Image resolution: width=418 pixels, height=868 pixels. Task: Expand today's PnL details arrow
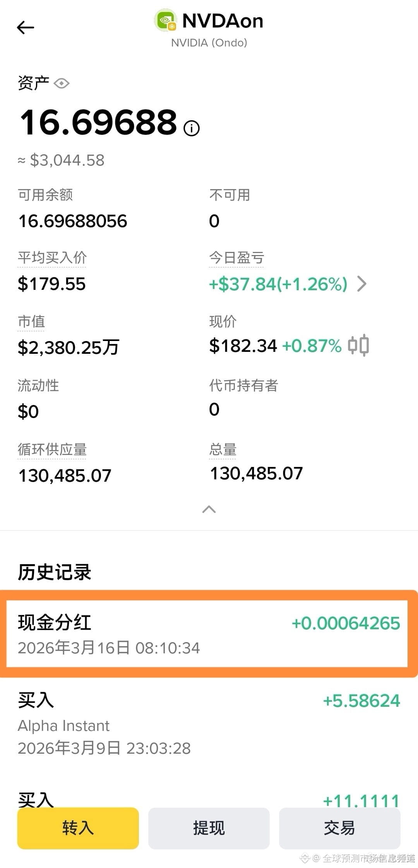pyautogui.click(x=362, y=284)
